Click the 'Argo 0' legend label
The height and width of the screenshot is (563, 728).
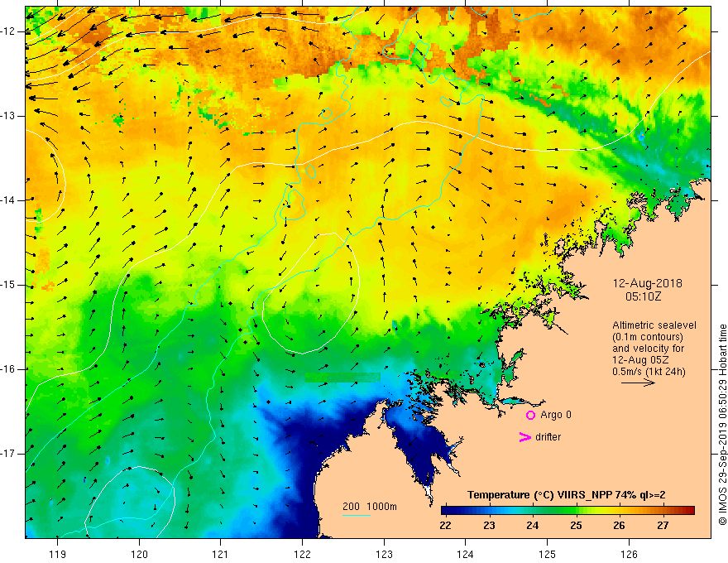556,415
